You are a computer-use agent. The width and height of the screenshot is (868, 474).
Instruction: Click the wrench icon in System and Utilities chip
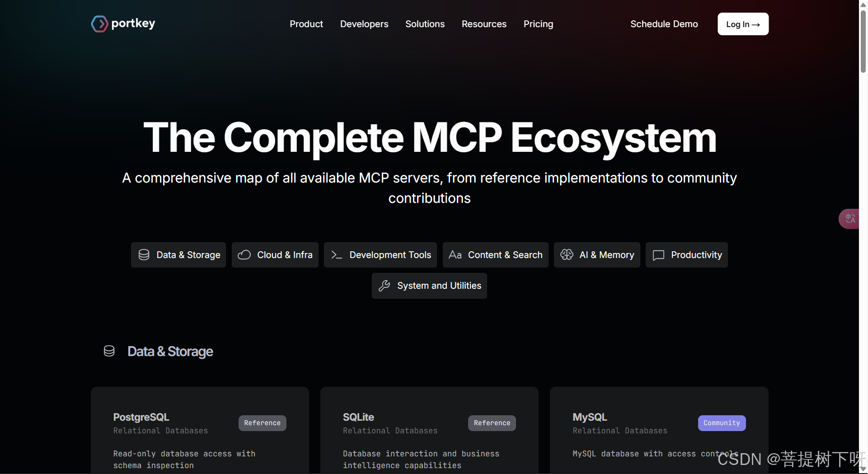tap(384, 286)
